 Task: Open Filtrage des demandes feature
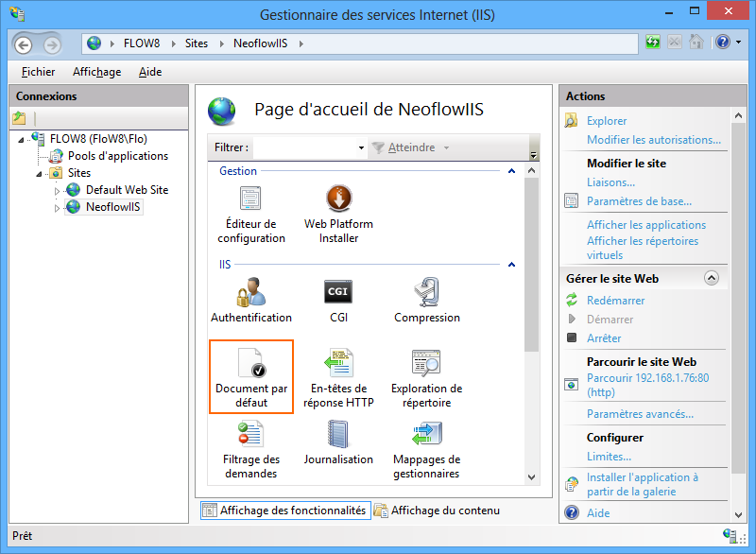coord(250,449)
